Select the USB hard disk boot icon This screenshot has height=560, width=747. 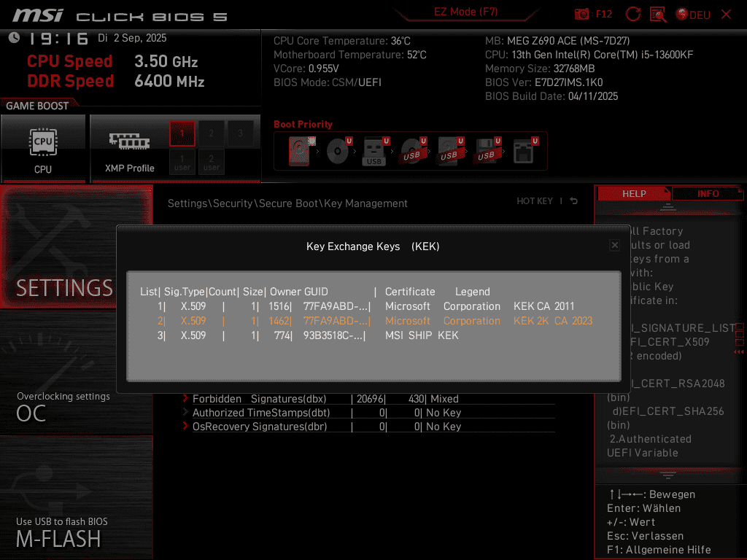pos(451,151)
